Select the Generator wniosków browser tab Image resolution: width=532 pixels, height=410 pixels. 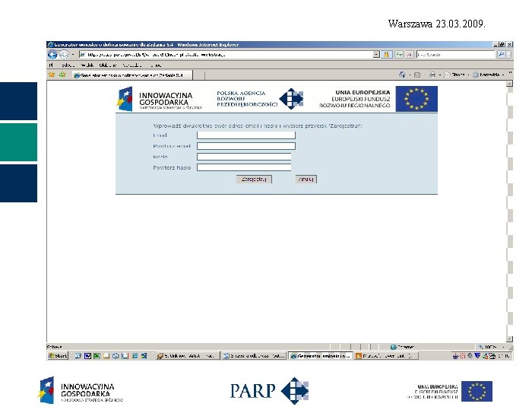(132, 75)
